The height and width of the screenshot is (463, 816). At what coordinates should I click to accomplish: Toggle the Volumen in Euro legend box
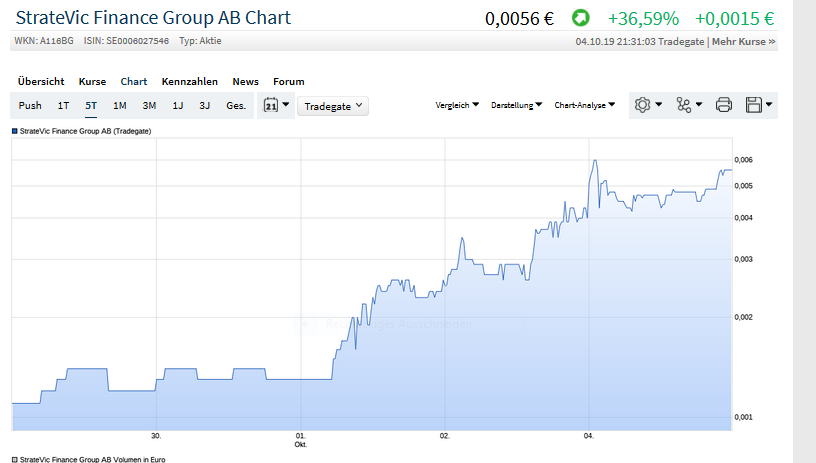click(x=15, y=459)
